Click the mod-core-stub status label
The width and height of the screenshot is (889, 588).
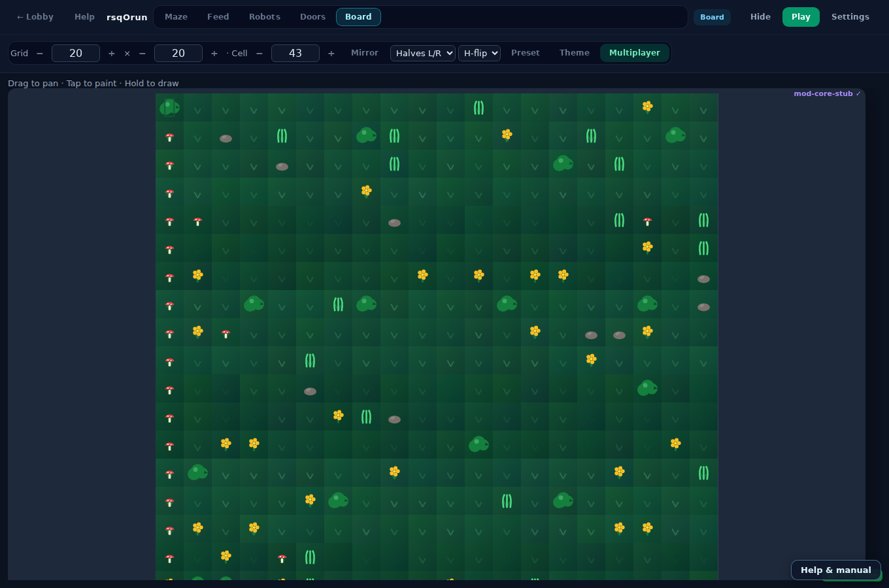click(827, 93)
